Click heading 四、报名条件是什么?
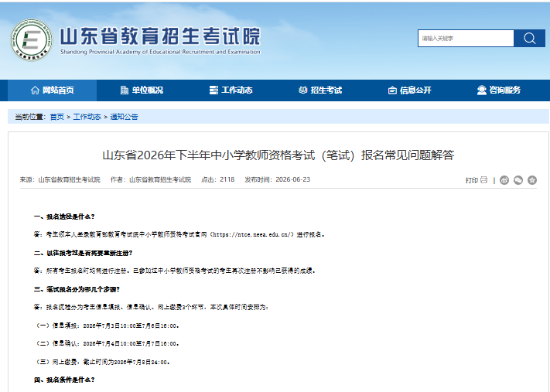The width and height of the screenshot is (550, 392). tap(64, 380)
